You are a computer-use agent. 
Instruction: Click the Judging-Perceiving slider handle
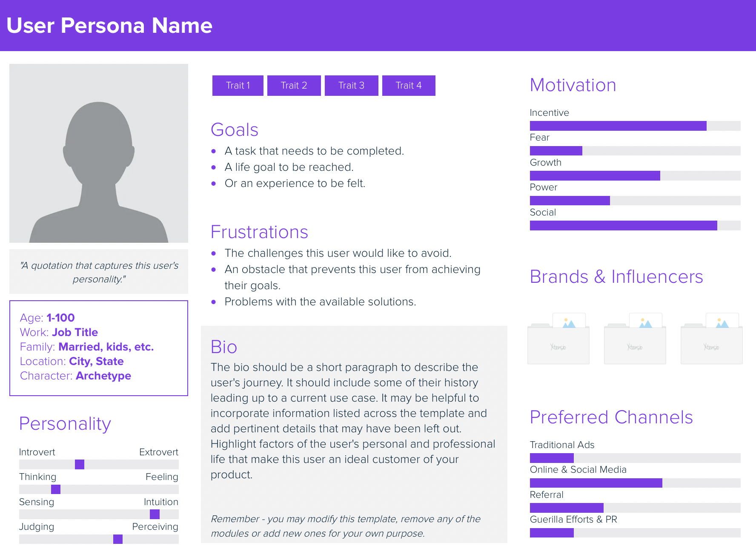[118, 539]
